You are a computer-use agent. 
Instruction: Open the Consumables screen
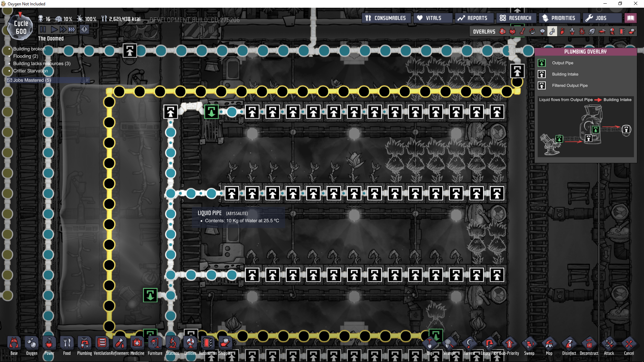pyautogui.click(x=385, y=18)
